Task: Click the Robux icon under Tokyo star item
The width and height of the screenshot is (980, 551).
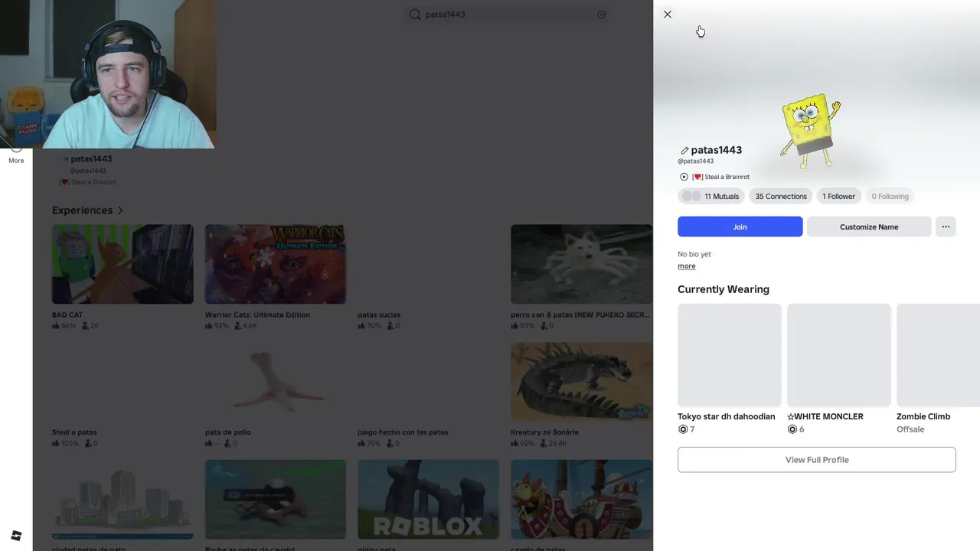Action: (x=683, y=429)
